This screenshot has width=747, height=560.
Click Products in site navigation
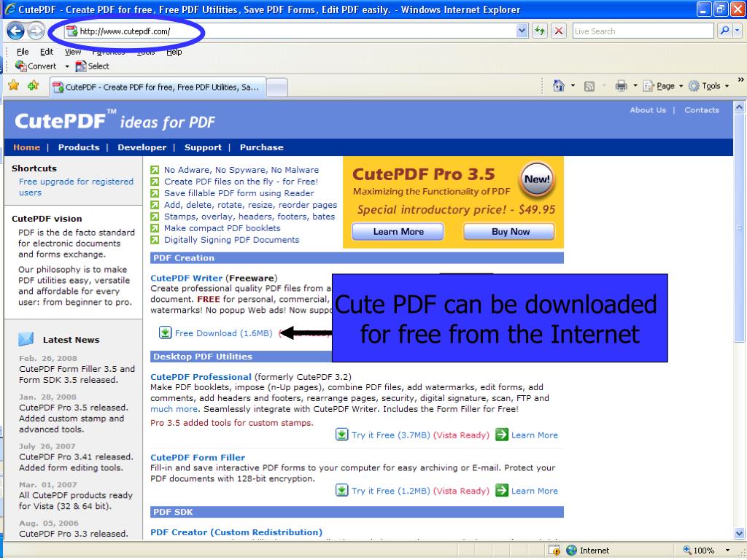(79, 147)
